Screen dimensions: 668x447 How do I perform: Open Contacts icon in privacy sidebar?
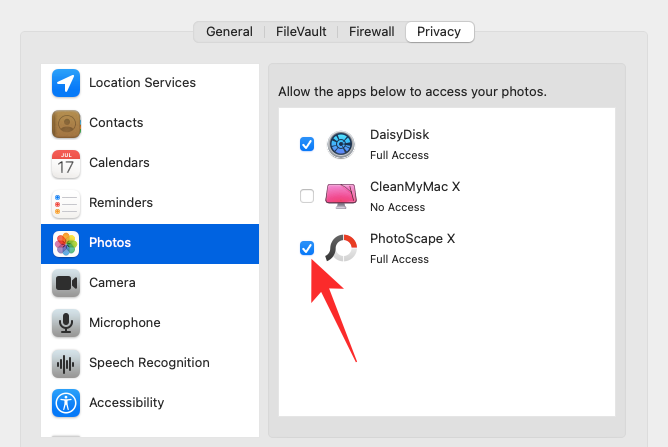(x=66, y=123)
